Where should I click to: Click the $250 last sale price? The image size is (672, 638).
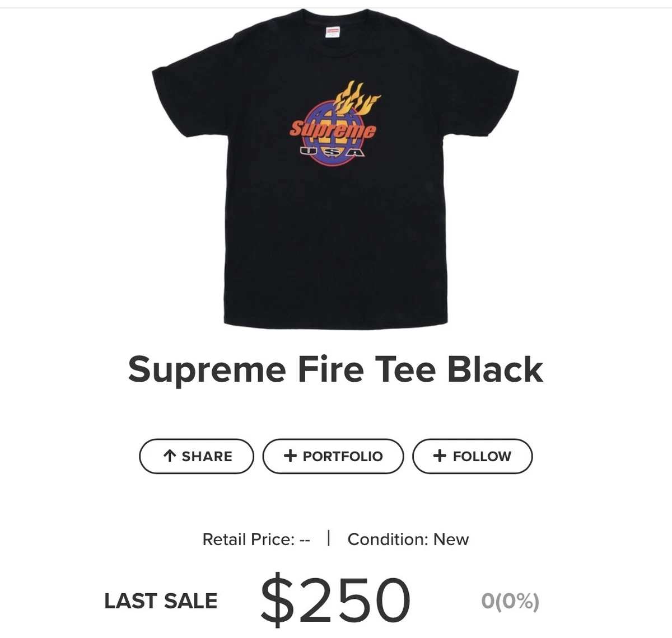tap(336, 600)
